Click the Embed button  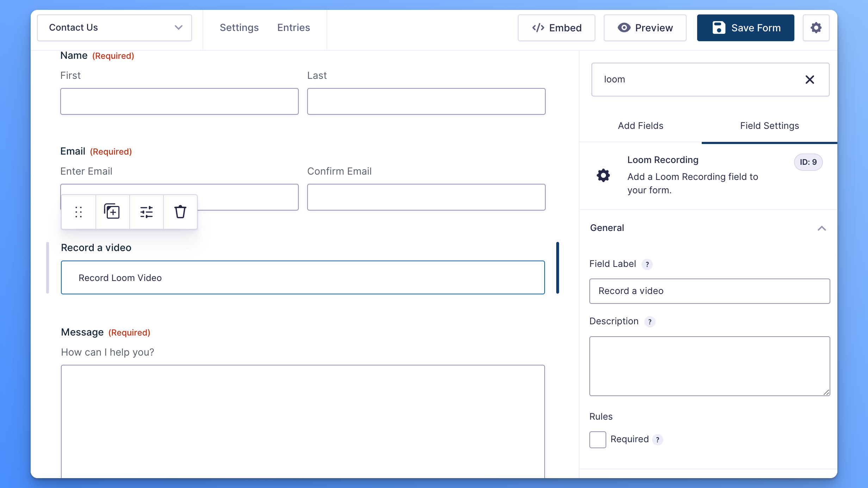[557, 28]
